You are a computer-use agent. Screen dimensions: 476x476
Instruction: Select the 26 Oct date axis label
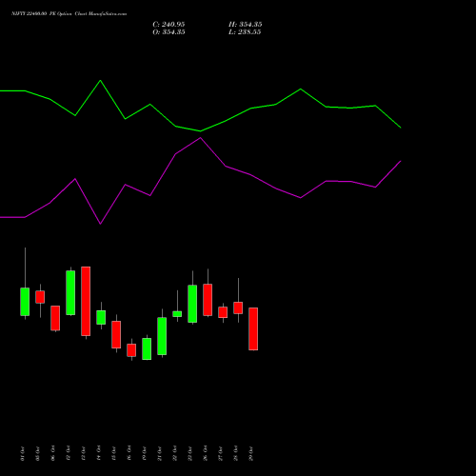click(x=205, y=453)
